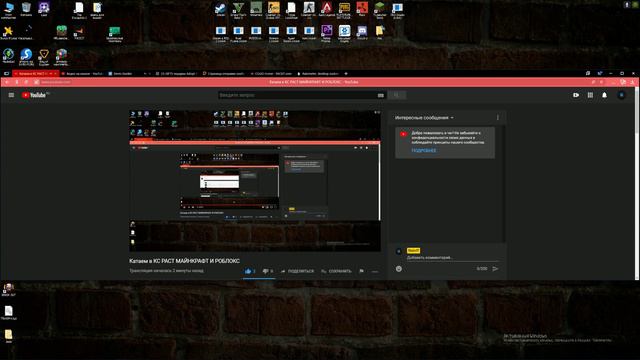Viewport: 640px width, 360px height.
Task: Report the video with flag icon
Action: pyautogui.click(x=361, y=271)
